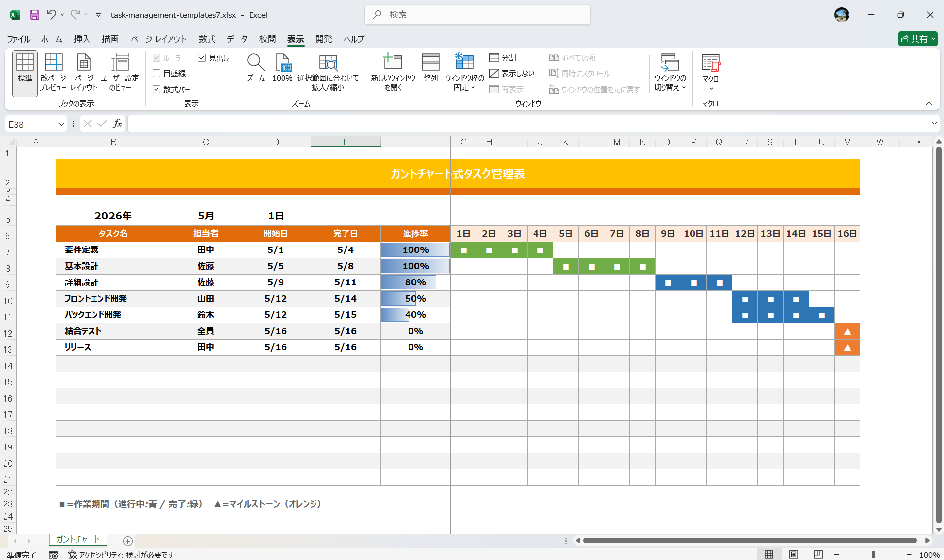Open ウィンドウの切り替え dropdown

[x=670, y=73]
